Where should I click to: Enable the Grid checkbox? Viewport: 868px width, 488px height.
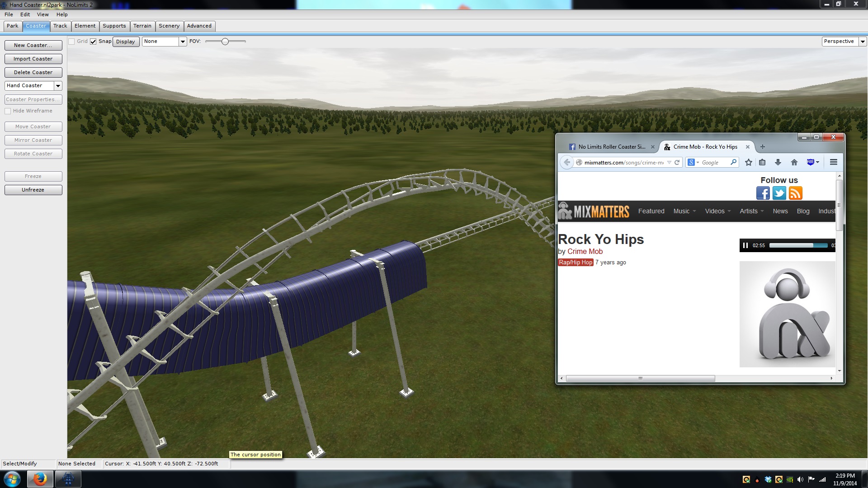point(71,42)
